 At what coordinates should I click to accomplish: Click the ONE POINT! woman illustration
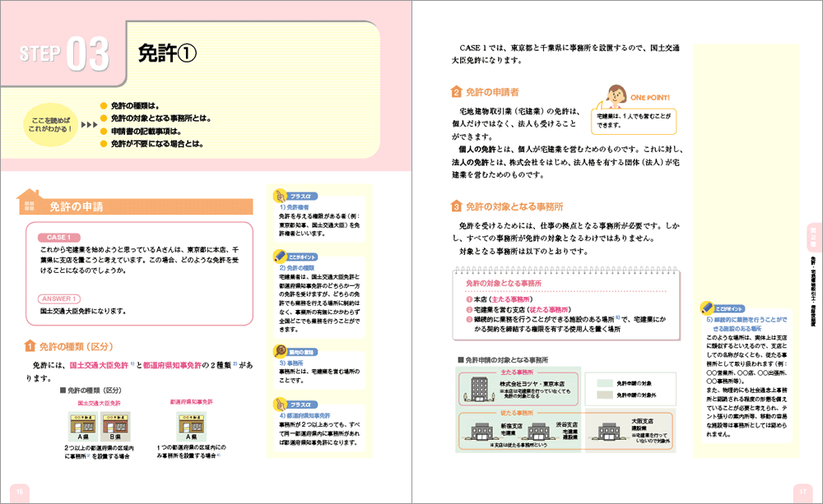(x=616, y=96)
